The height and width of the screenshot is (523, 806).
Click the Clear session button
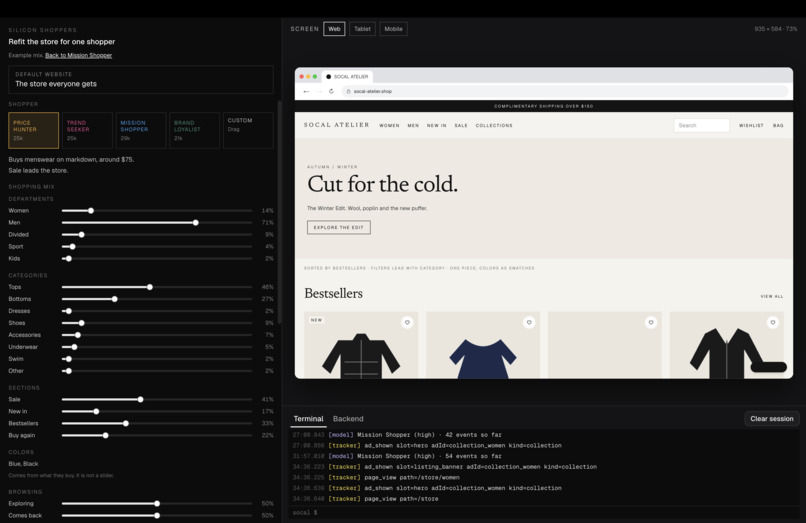click(x=772, y=419)
